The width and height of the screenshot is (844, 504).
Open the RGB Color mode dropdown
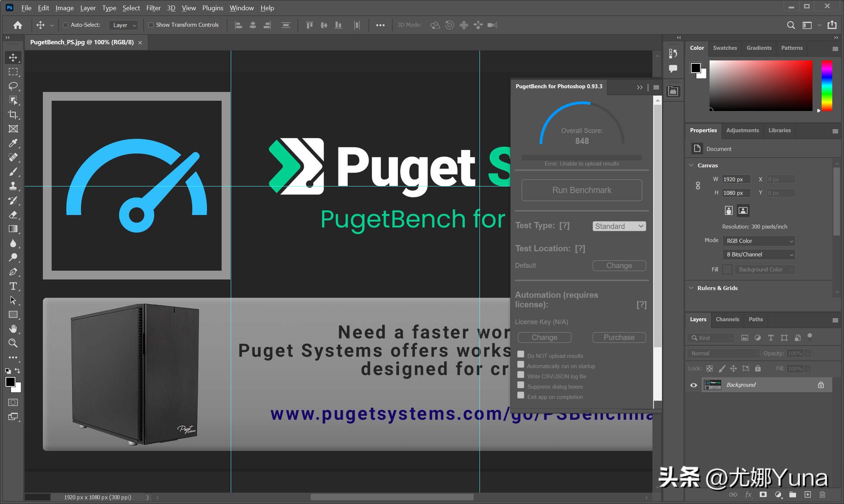pos(759,241)
